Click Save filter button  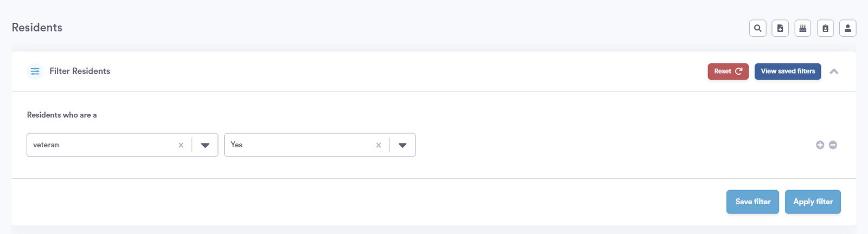pyautogui.click(x=753, y=201)
